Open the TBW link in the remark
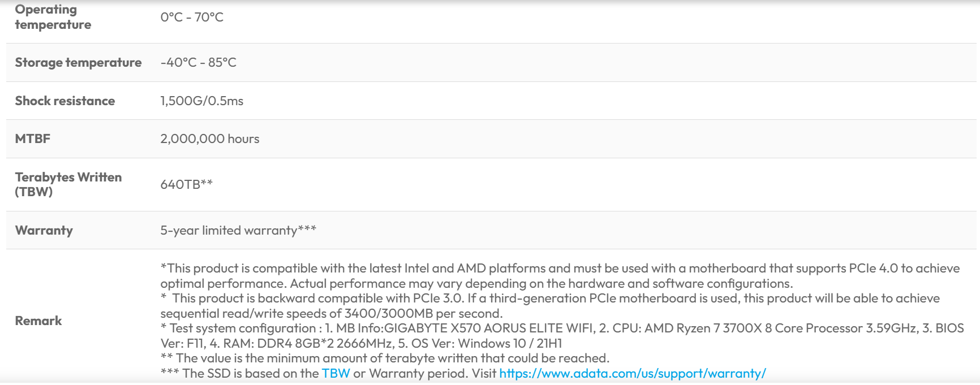Image resolution: width=980 pixels, height=385 pixels. click(x=336, y=374)
